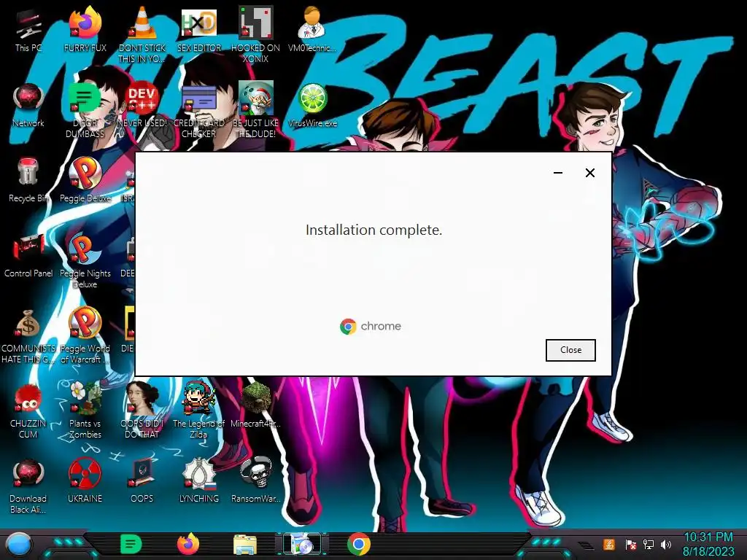747x560 pixels.
Task: Launch Firefox from the taskbar
Action: tap(188, 544)
